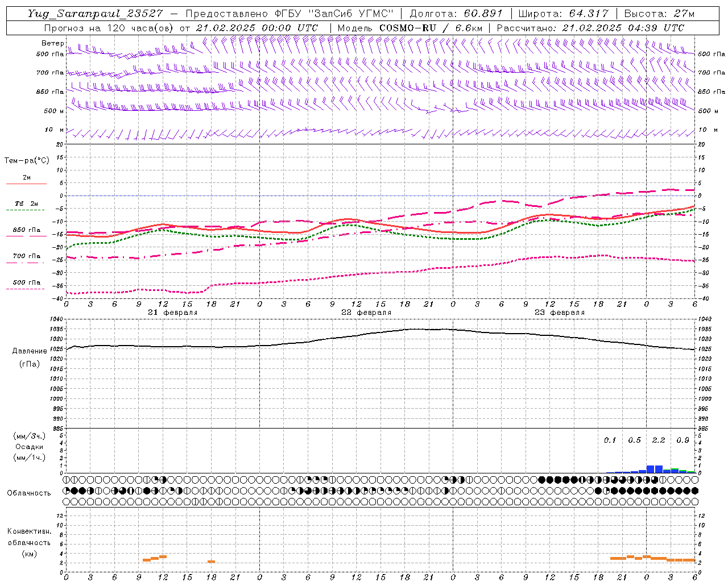This screenshot has height=582, width=728.
Task: Click the Осадки precipitation label
Action: point(29,447)
